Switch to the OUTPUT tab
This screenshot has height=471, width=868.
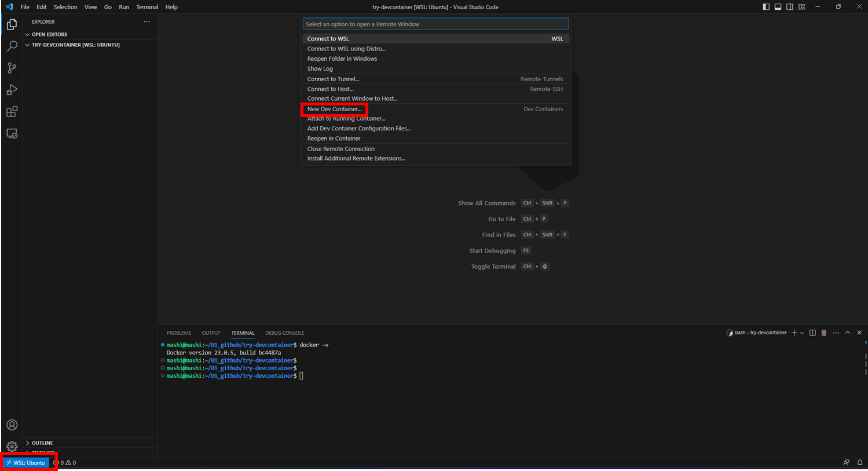click(211, 333)
